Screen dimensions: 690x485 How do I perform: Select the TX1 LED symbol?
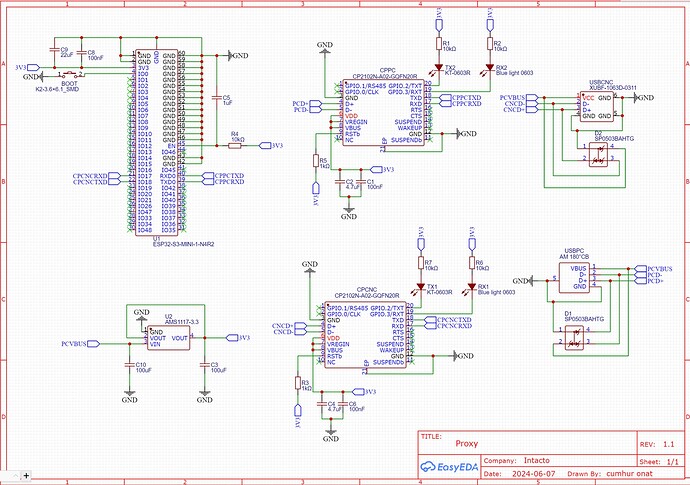[x=421, y=287]
